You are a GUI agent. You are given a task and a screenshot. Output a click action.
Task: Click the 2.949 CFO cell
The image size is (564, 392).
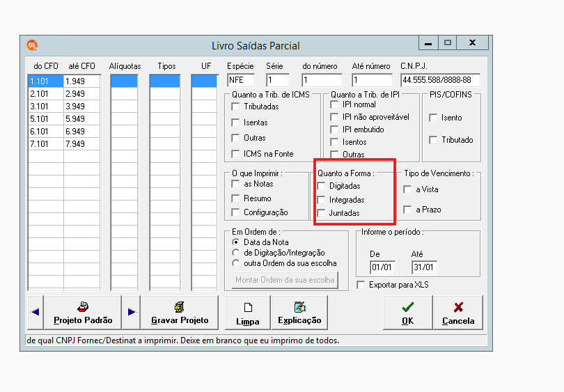tap(81, 94)
